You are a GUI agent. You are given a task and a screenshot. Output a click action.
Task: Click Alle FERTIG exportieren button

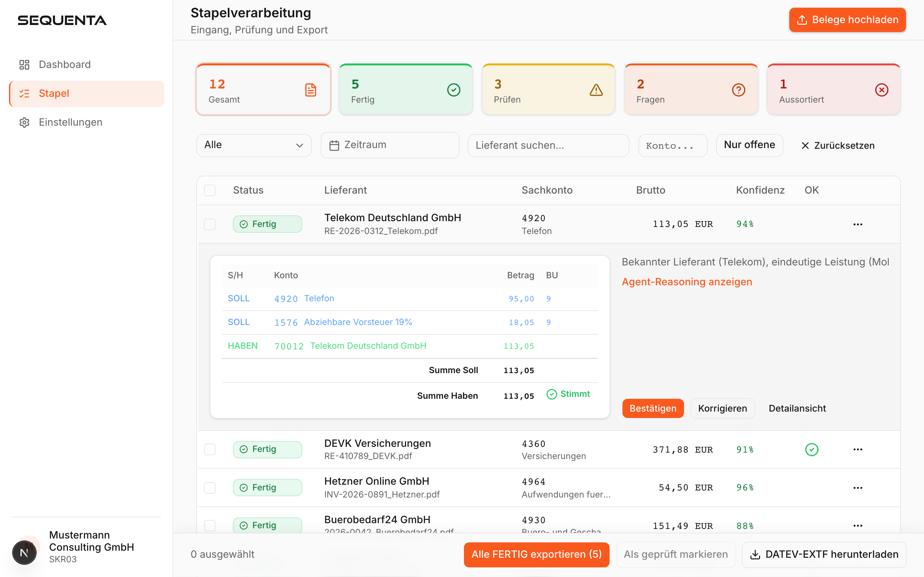click(x=536, y=555)
